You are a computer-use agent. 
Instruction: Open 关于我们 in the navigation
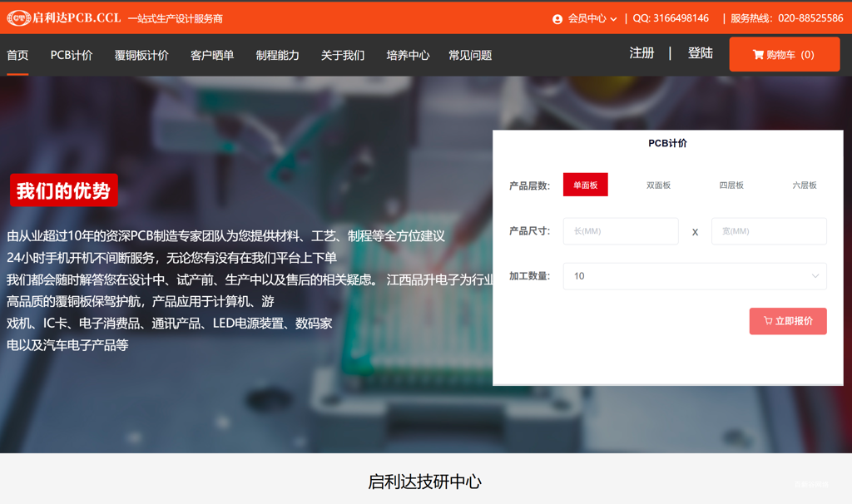pos(342,55)
